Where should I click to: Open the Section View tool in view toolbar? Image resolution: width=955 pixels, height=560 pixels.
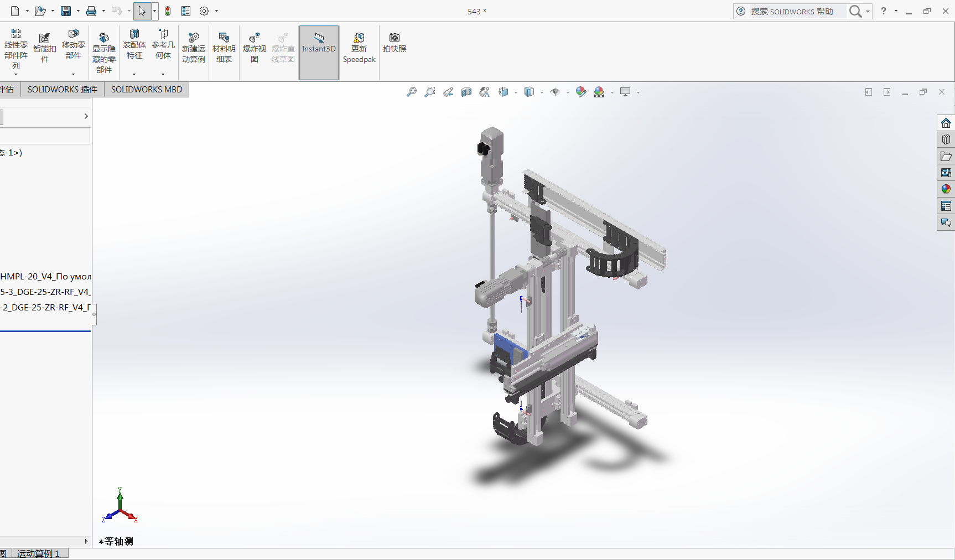pyautogui.click(x=466, y=92)
